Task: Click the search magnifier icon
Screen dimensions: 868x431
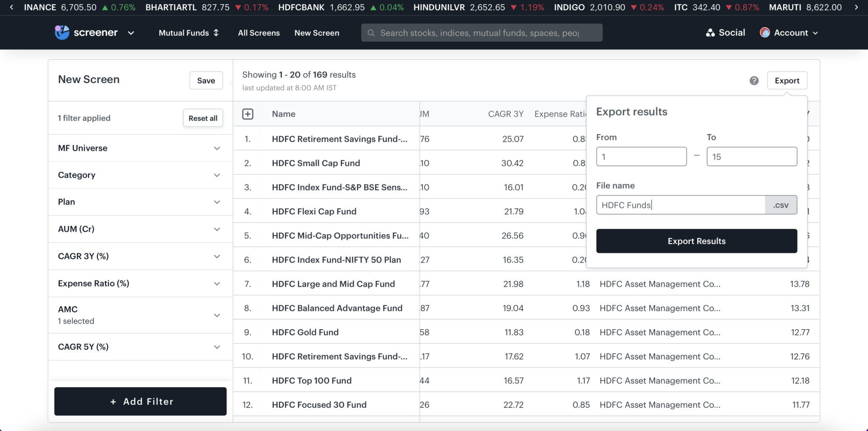Action: point(371,33)
